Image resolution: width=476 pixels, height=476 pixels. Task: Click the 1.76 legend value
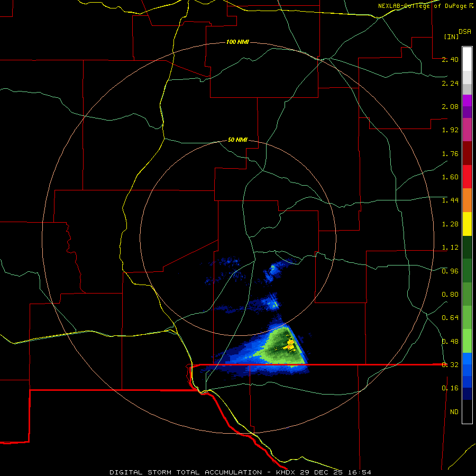click(450, 153)
